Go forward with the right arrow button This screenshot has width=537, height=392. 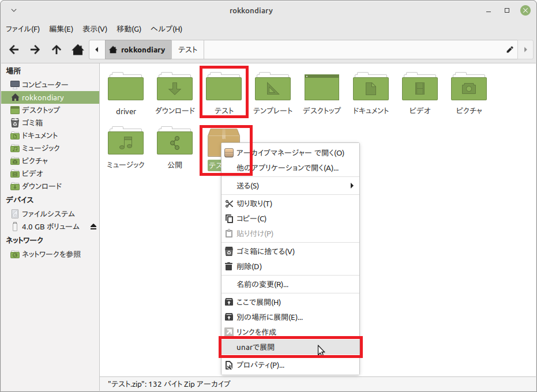35,50
